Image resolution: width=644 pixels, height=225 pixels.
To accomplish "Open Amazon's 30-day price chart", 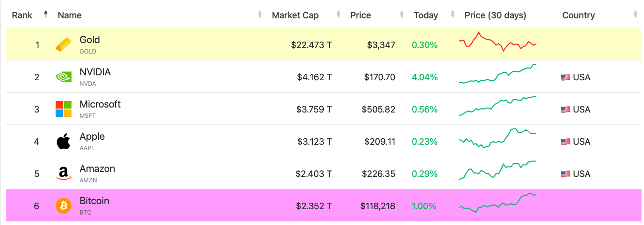I will click(x=498, y=170).
